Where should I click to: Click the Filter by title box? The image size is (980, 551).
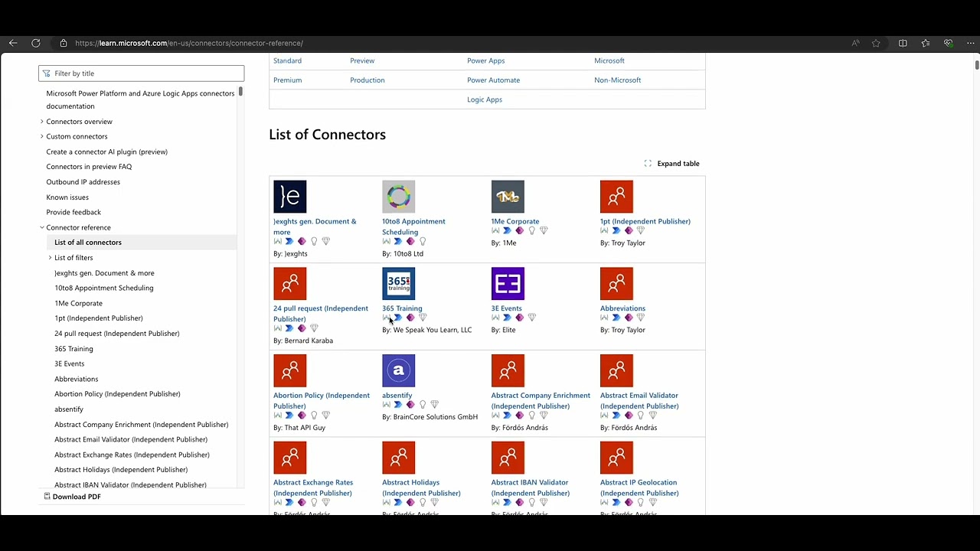coord(142,73)
